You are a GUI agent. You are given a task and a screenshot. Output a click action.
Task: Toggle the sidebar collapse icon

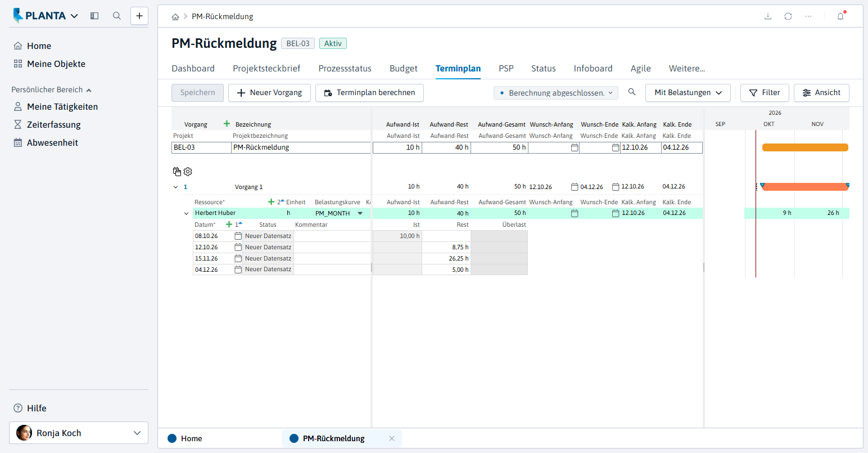pyautogui.click(x=94, y=16)
